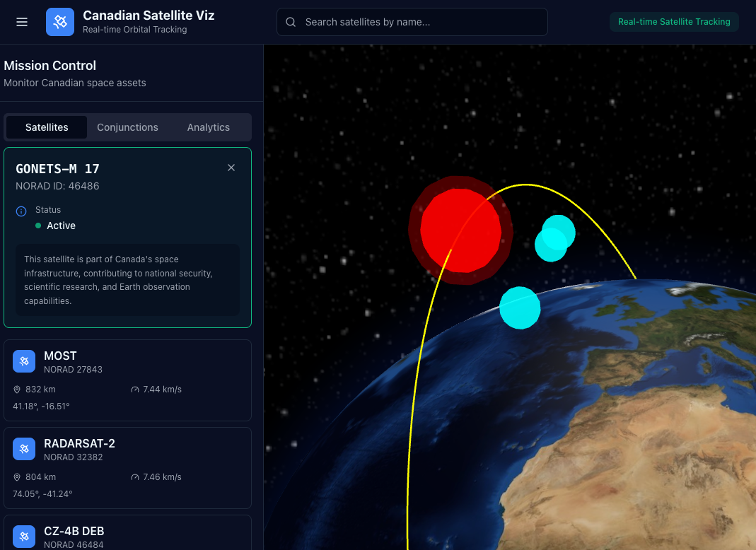
Task: Click the Real-time Satellite Tracking badge
Action: (674, 22)
